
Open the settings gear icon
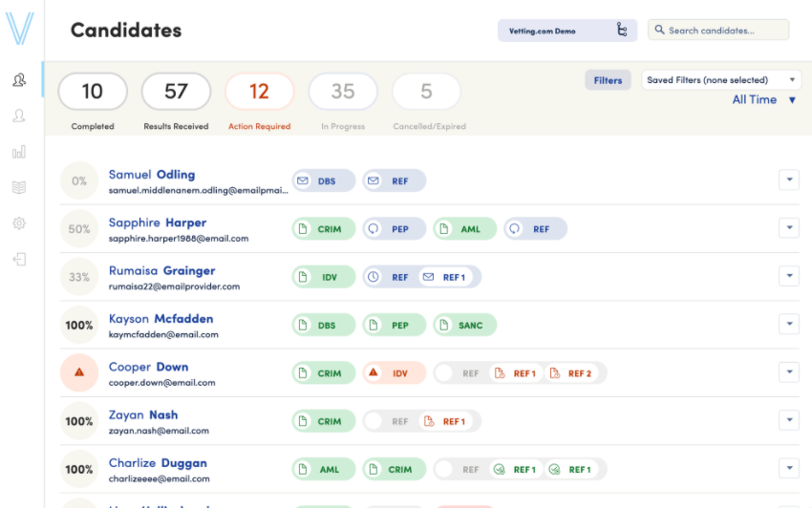tap(19, 223)
